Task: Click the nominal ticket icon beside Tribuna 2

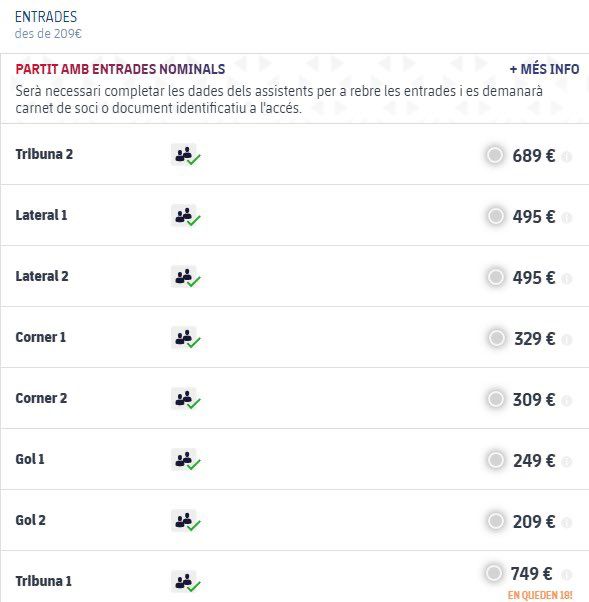Action: 186,154
